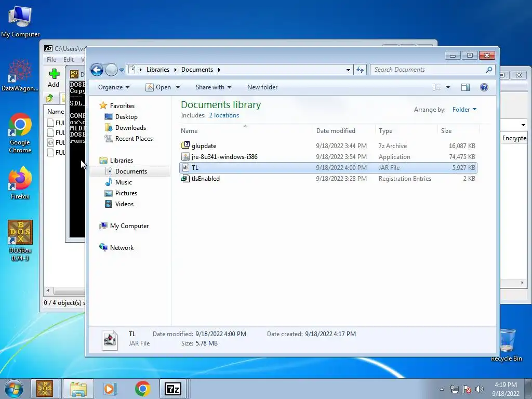Screen dimensions: 532x399
Task: Click the New folder button
Action: click(262, 87)
